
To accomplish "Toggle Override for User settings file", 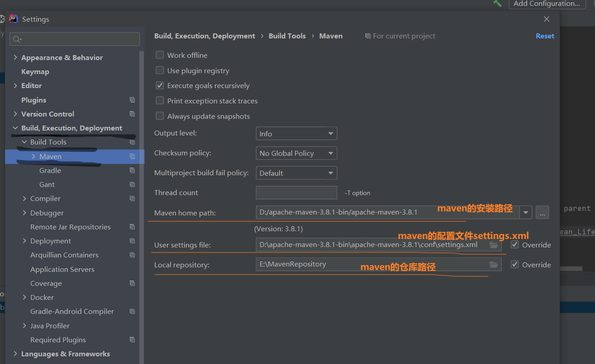I will click(x=515, y=245).
